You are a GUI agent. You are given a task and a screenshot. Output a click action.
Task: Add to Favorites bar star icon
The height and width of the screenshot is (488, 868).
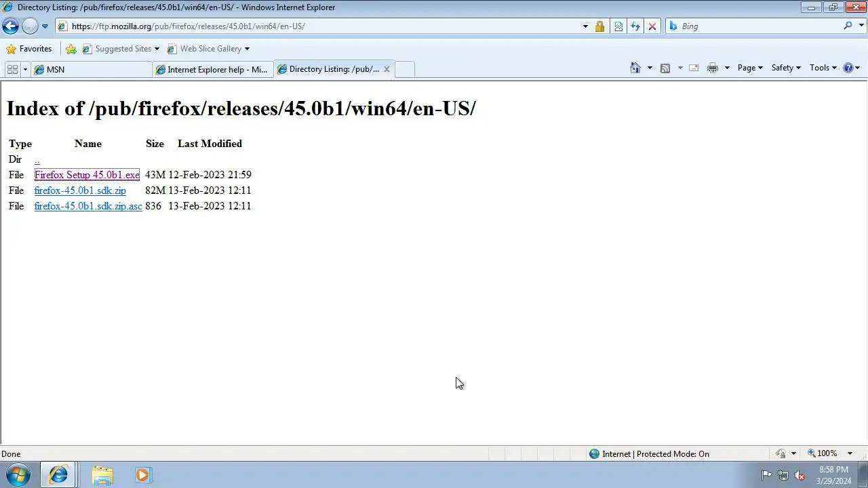tap(71, 49)
